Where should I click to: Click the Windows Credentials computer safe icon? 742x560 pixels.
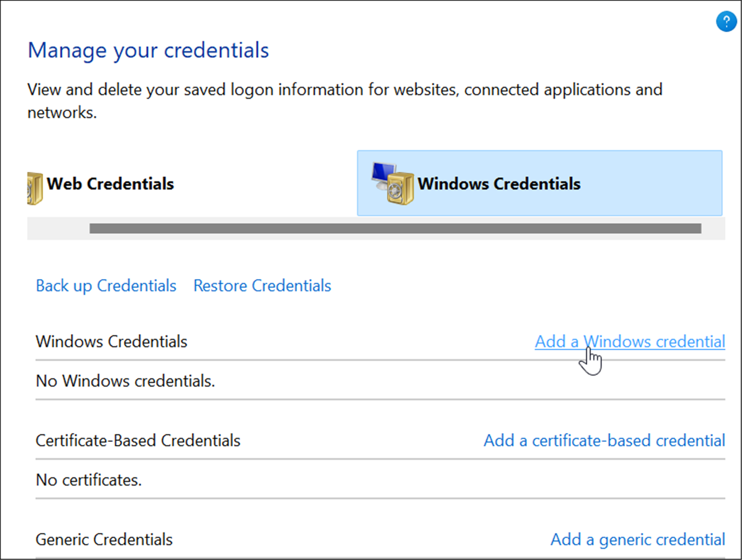[x=392, y=183]
